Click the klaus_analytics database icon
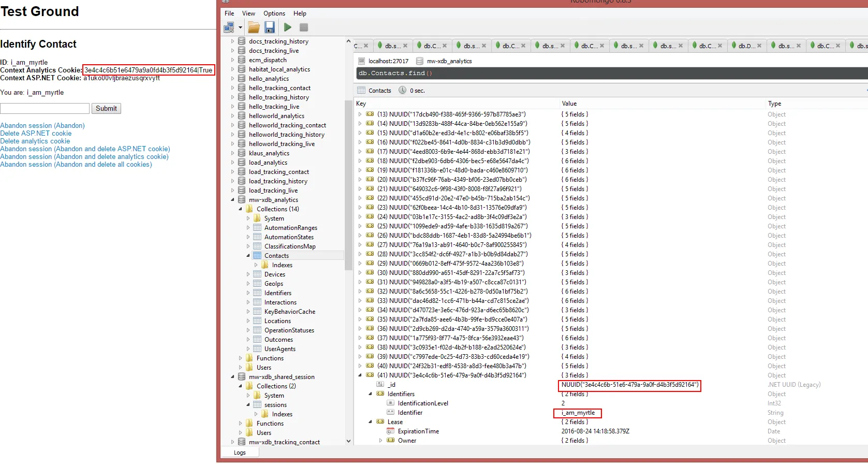 242,153
